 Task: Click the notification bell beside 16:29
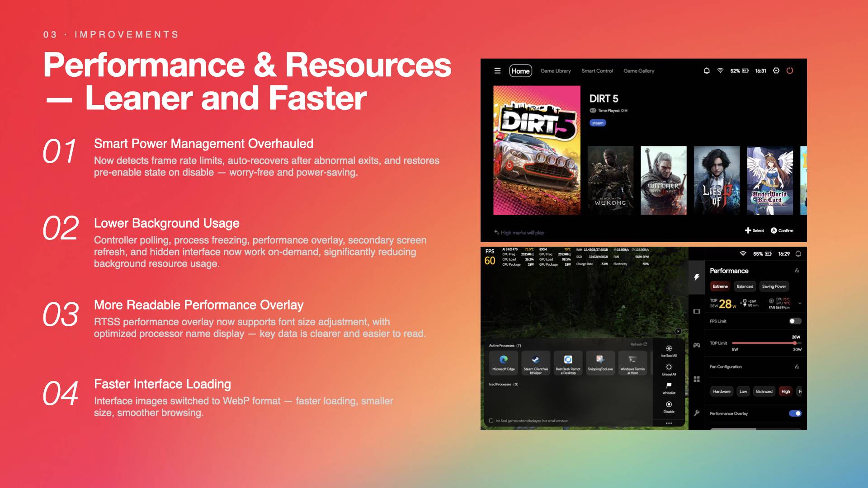click(798, 254)
